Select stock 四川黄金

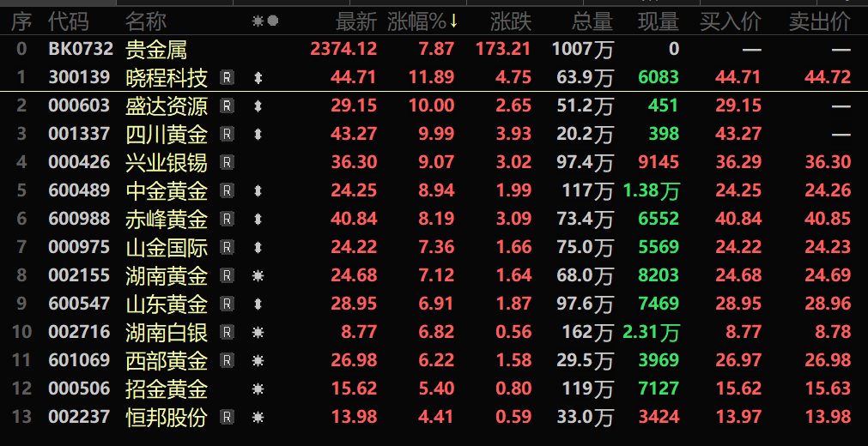(x=167, y=134)
